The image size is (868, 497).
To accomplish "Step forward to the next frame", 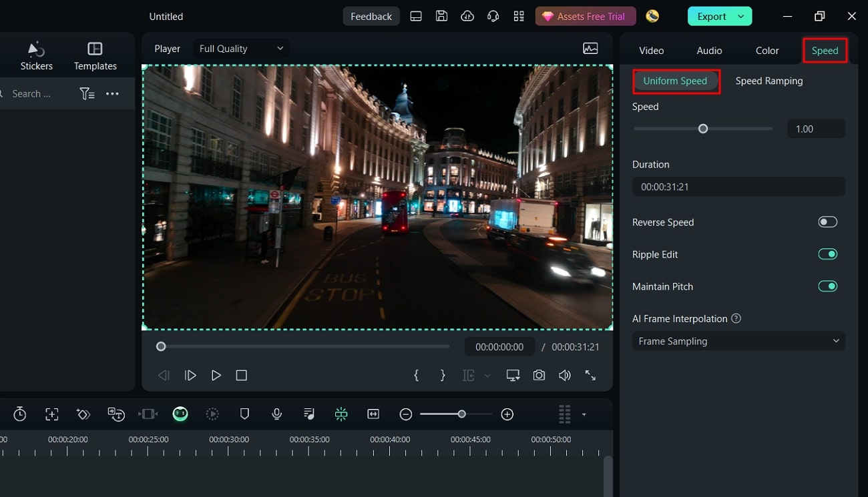I will point(190,376).
